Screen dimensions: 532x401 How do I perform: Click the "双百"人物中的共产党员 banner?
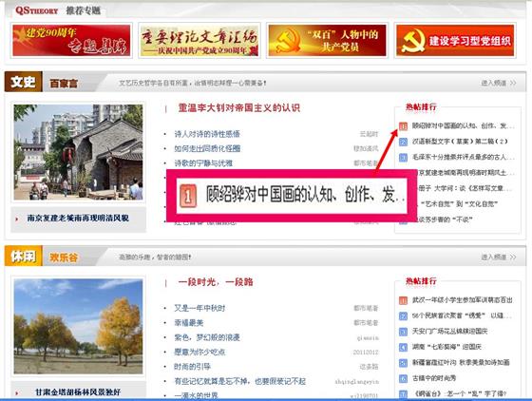(327, 40)
